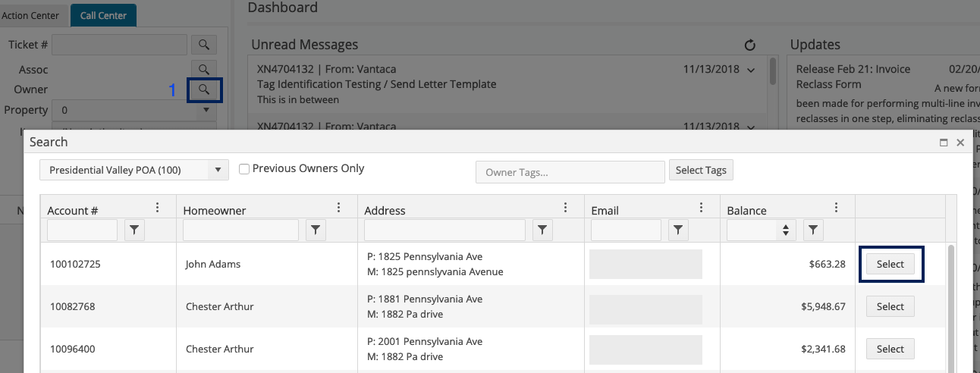Open filter for Balance column
This screenshot has height=373, width=980.
click(813, 230)
